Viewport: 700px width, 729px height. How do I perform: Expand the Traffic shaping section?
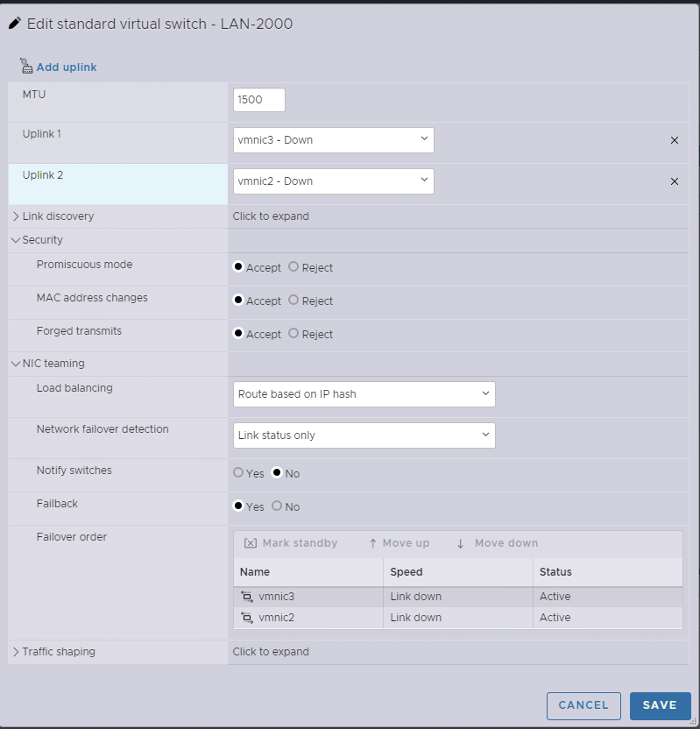point(16,652)
